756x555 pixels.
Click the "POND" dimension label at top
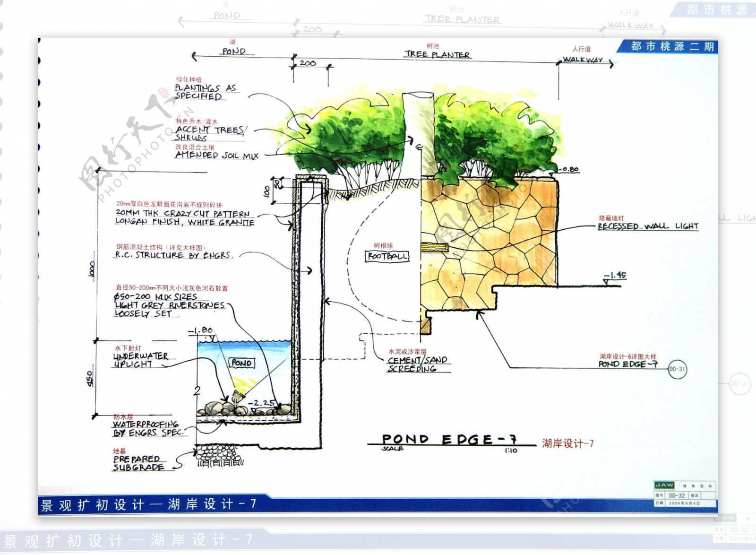[x=234, y=51]
